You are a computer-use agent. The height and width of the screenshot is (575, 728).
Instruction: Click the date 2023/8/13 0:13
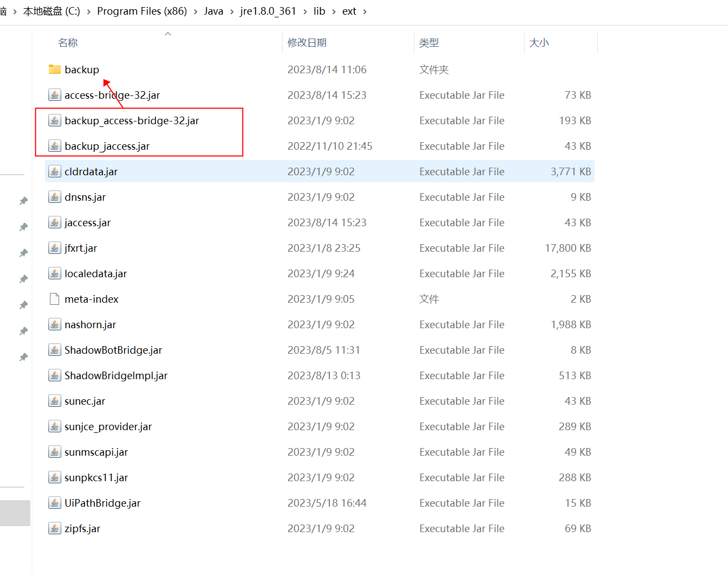(x=324, y=375)
